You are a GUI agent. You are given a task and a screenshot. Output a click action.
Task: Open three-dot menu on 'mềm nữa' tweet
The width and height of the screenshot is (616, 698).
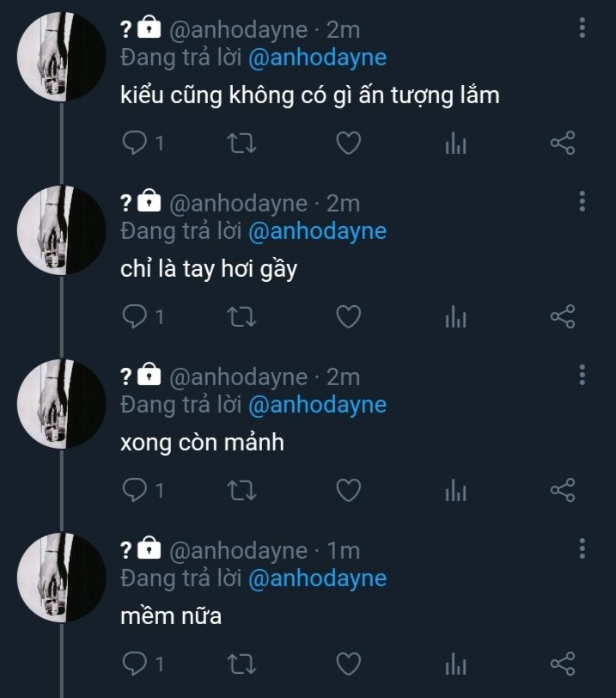click(x=582, y=548)
